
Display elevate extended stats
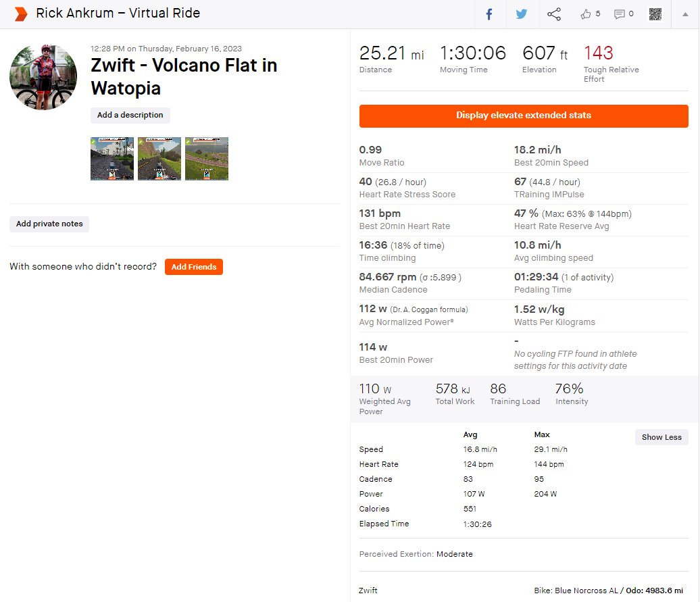524,116
